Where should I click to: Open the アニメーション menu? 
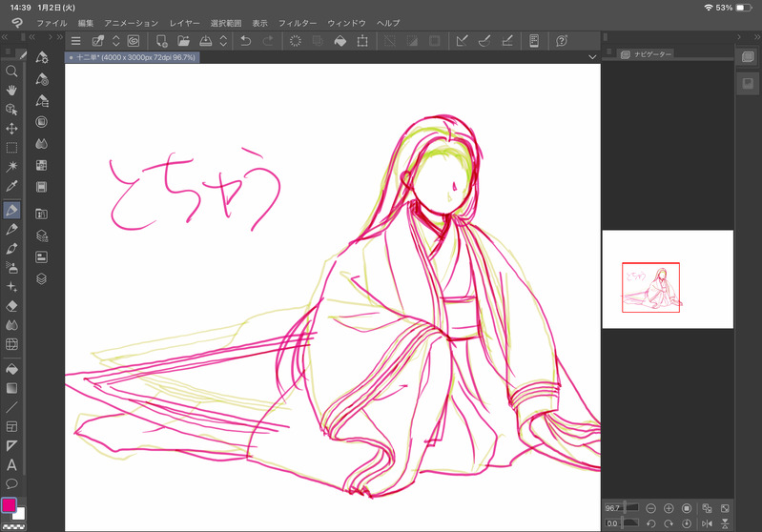pyautogui.click(x=132, y=23)
